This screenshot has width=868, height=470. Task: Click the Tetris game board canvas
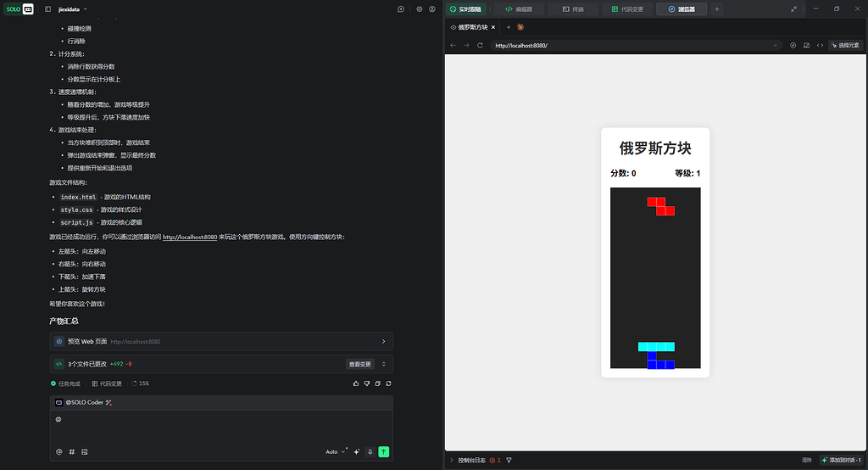click(655, 277)
